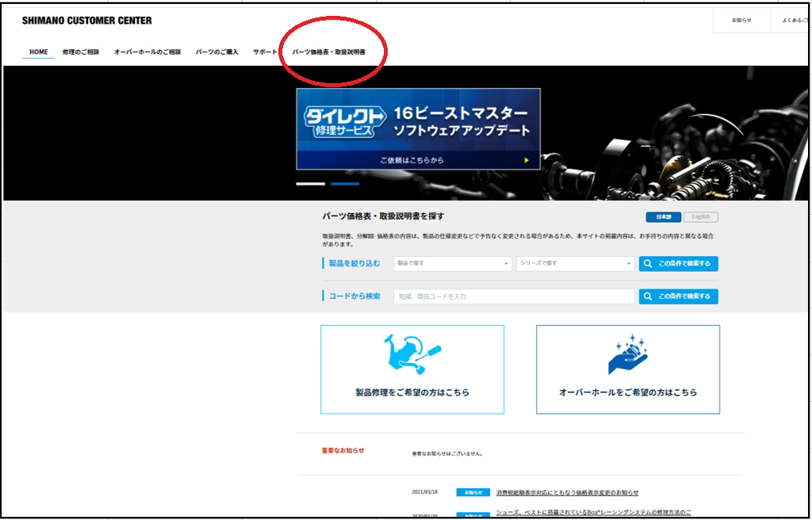Expand the 製品で探す dropdown
This screenshot has height=520, width=812.
click(x=453, y=264)
